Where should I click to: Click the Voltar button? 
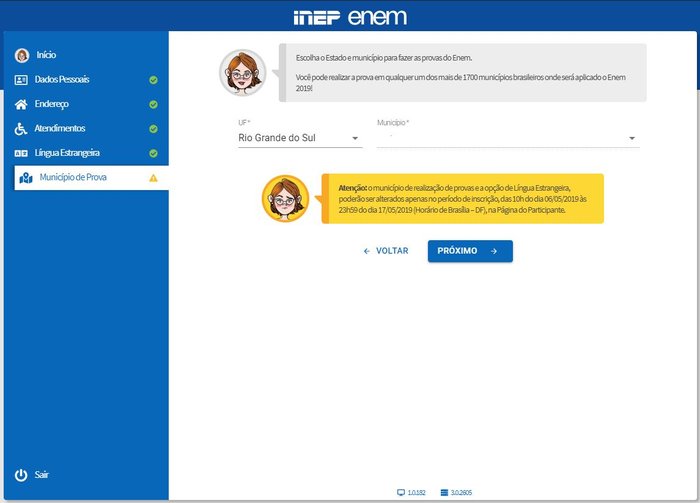point(386,251)
